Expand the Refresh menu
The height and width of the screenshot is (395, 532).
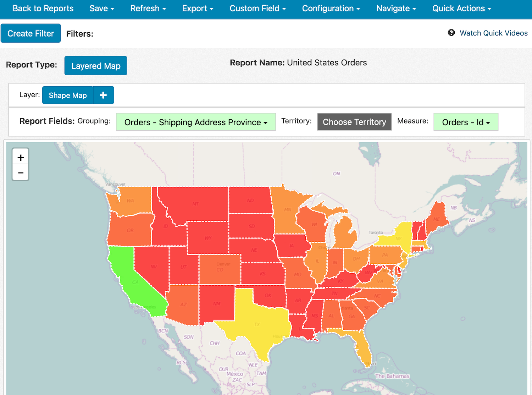(148, 9)
